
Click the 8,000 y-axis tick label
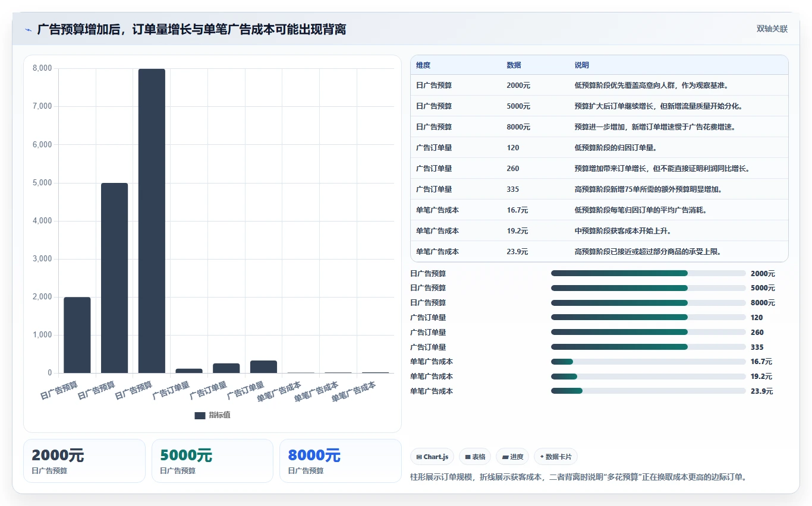tap(42, 68)
